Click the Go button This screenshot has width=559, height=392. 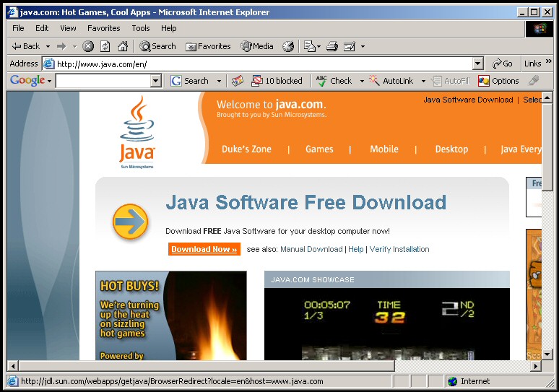pyautogui.click(x=503, y=64)
